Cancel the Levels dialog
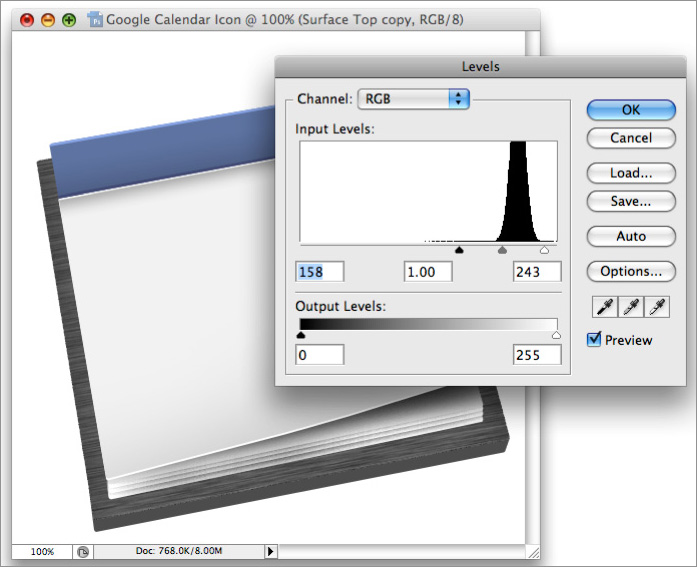Screen dimensions: 697x567 click(x=631, y=138)
